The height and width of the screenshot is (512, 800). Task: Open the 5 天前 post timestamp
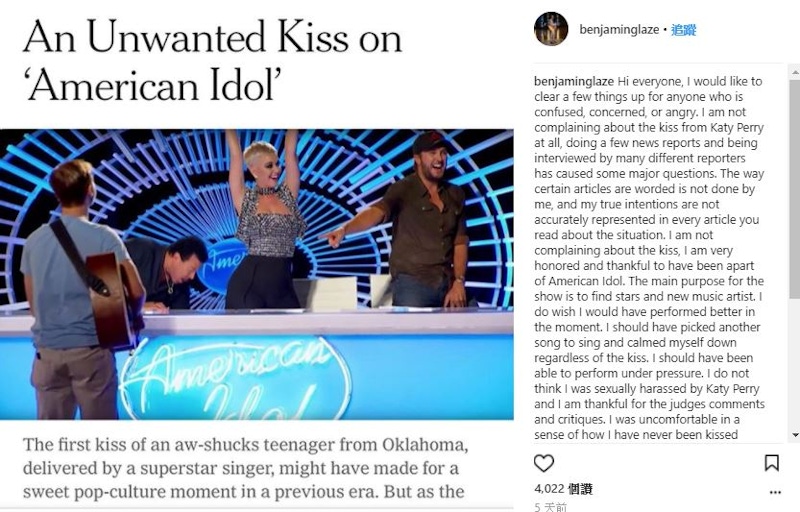click(x=551, y=506)
